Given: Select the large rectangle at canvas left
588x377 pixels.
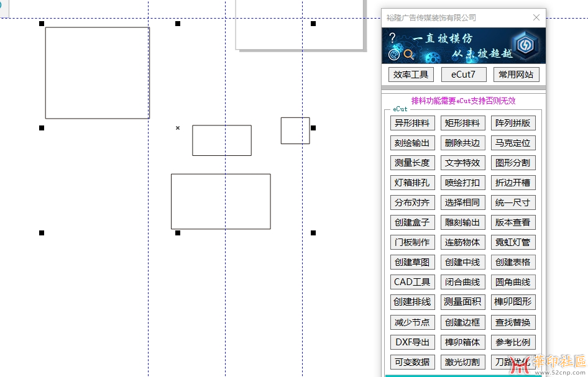Looking at the screenshot, I should tap(98, 73).
